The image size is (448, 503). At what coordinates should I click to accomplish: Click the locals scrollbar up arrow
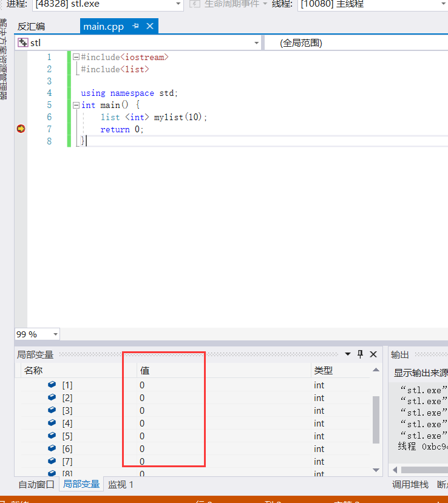(x=376, y=370)
